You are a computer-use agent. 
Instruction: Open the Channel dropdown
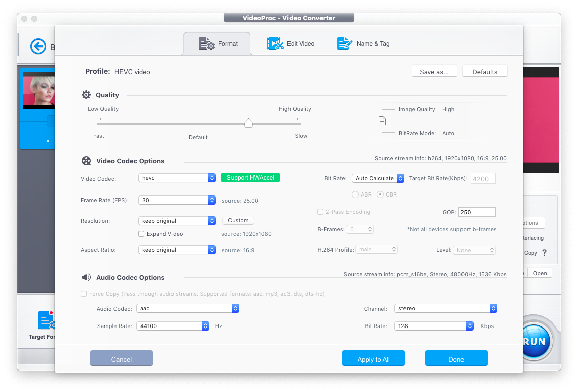tap(446, 308)
